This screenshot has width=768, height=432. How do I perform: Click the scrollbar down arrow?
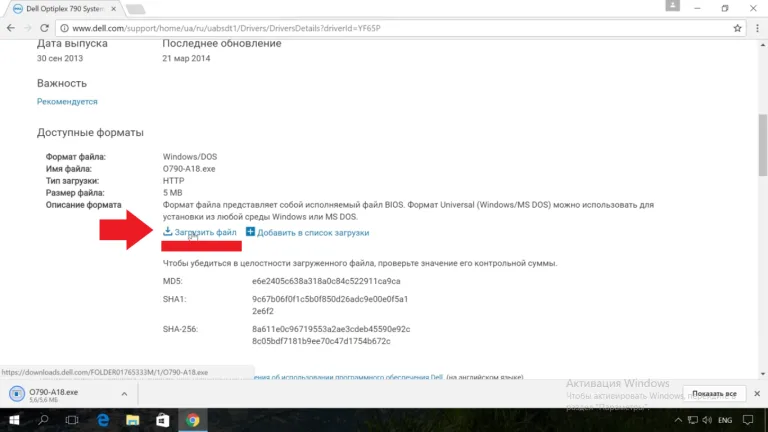[x=763, y=374]
